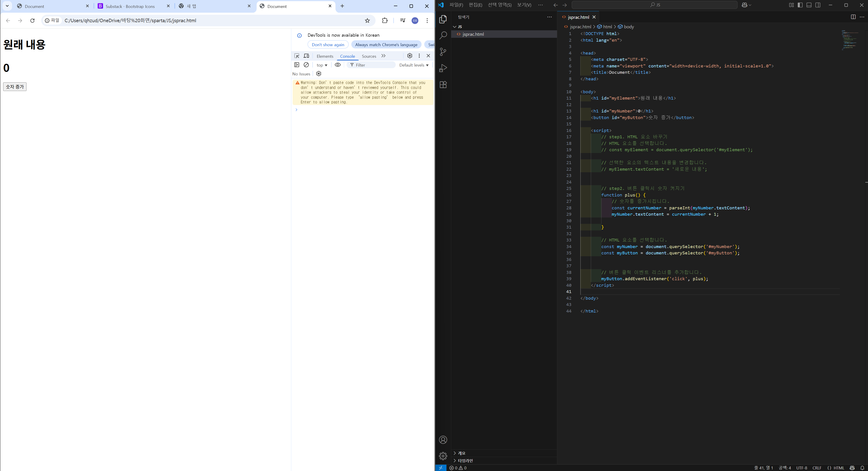868x471 pixels.
Task: Open Customize Layout in VS Code title bar
Action: coord(791,5)
